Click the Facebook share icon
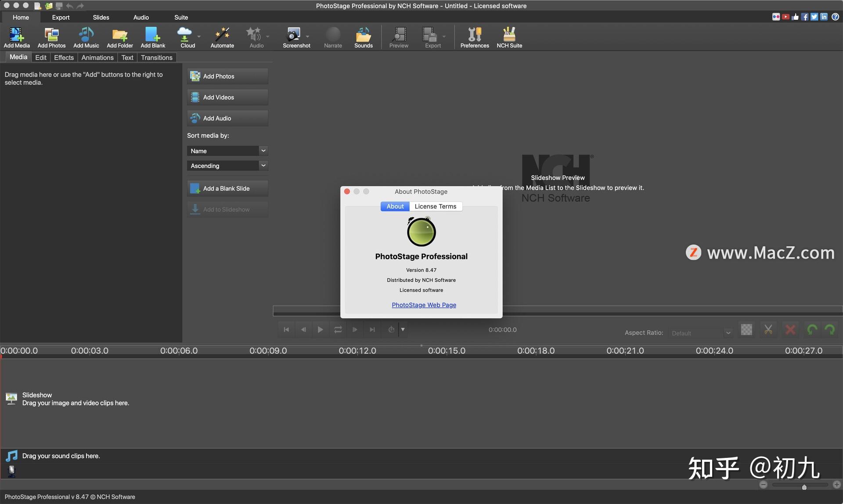The height and width of the screenshot is (504, 843). [805, 17]
